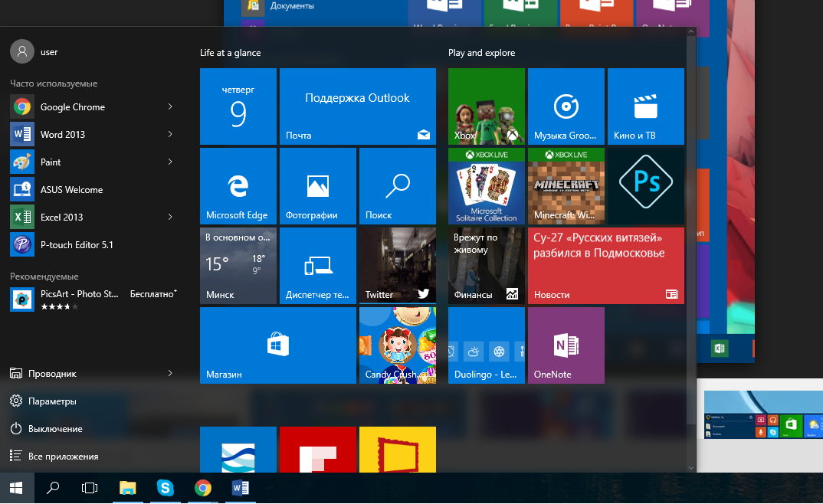Click the Бесплатно label next to PicsArt
823x504 pixels.
(x=153, y=293)
